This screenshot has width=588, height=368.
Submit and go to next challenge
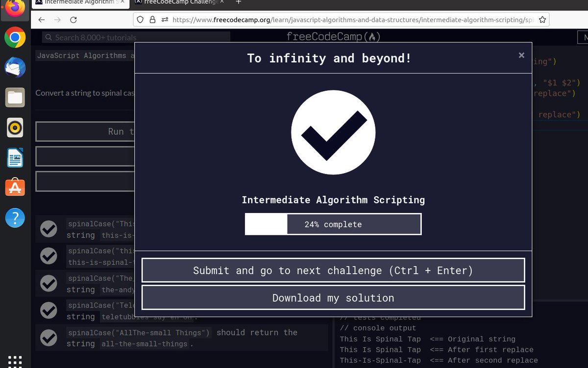tap(333, 270)
